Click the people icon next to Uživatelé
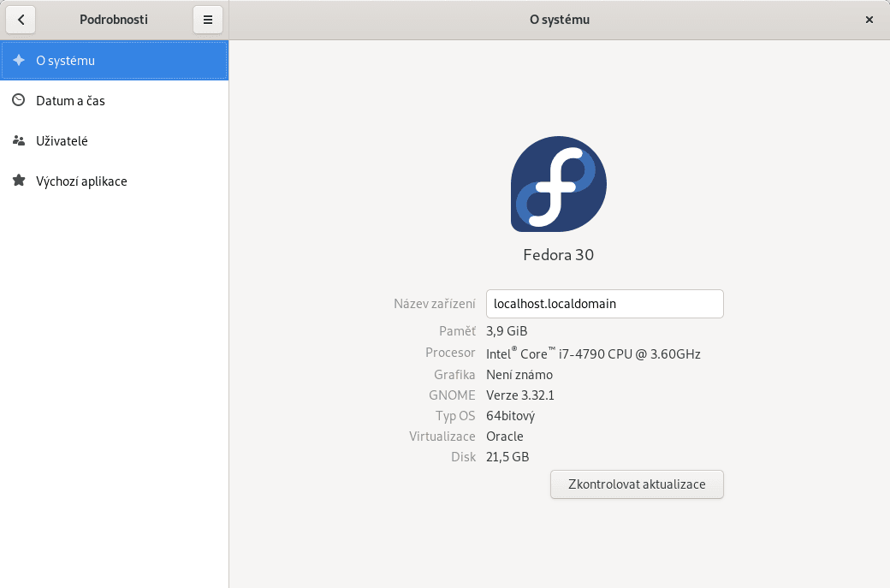The height and width of the screenshot is (588, 890). point(17,140)
